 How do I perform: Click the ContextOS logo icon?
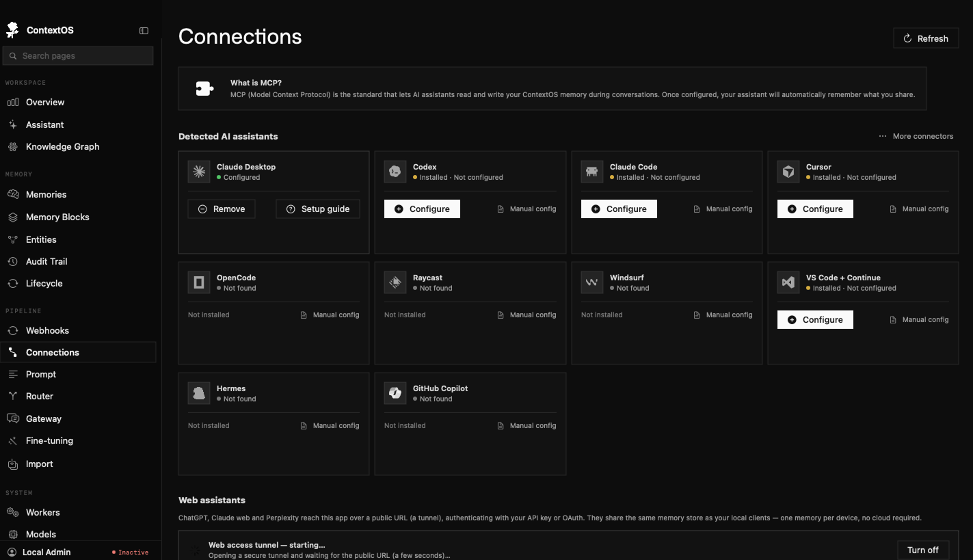click(12, 30)
